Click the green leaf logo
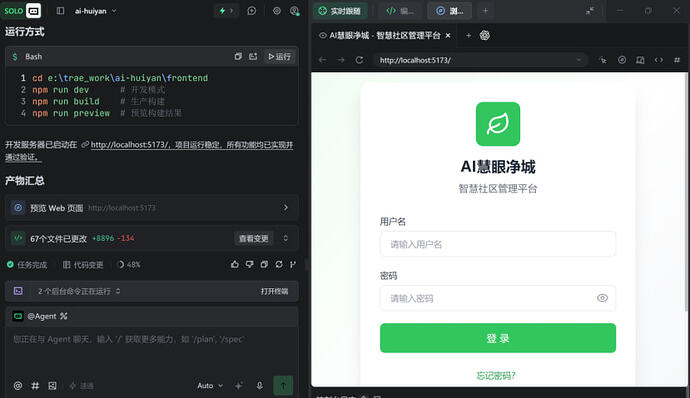The height and width of the screenshot is (398, 690). tap(498, 124)
